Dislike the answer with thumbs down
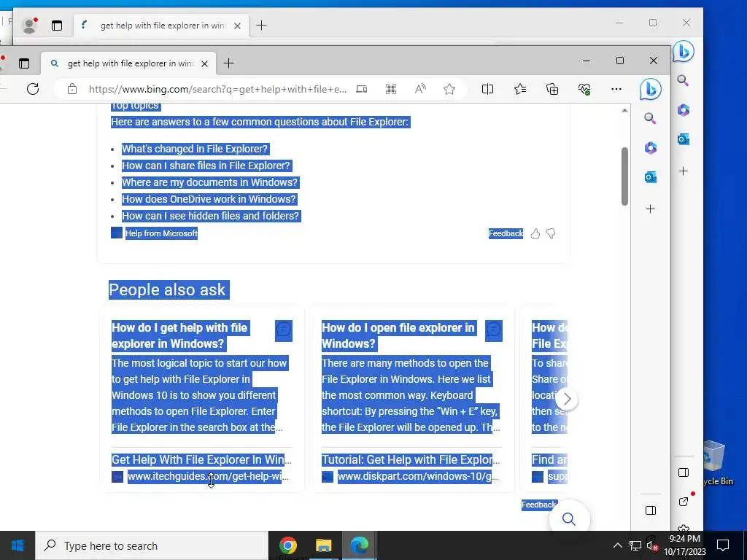 point(551,233)
